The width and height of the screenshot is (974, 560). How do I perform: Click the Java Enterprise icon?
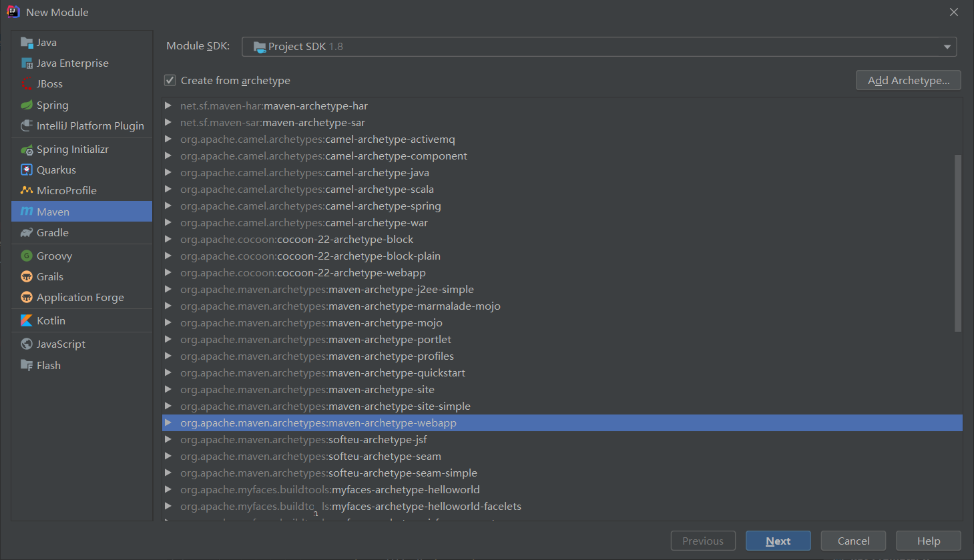tap(27, 63)
